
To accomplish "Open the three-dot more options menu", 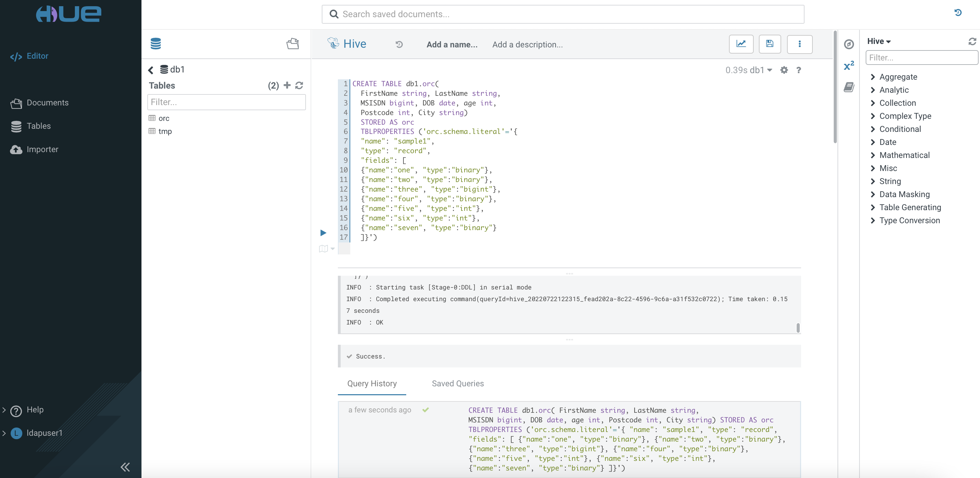I will coord(799,44).
